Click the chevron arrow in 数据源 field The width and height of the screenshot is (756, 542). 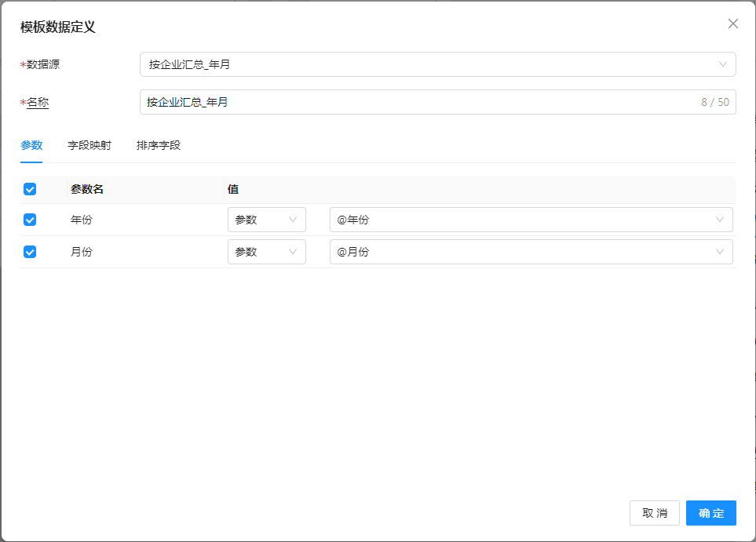[x=722, y=64]
